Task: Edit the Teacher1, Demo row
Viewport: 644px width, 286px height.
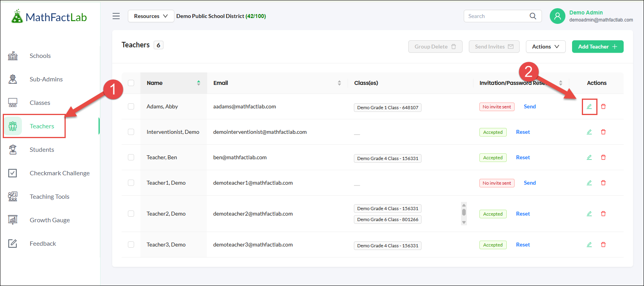Action: click(589, 183)
